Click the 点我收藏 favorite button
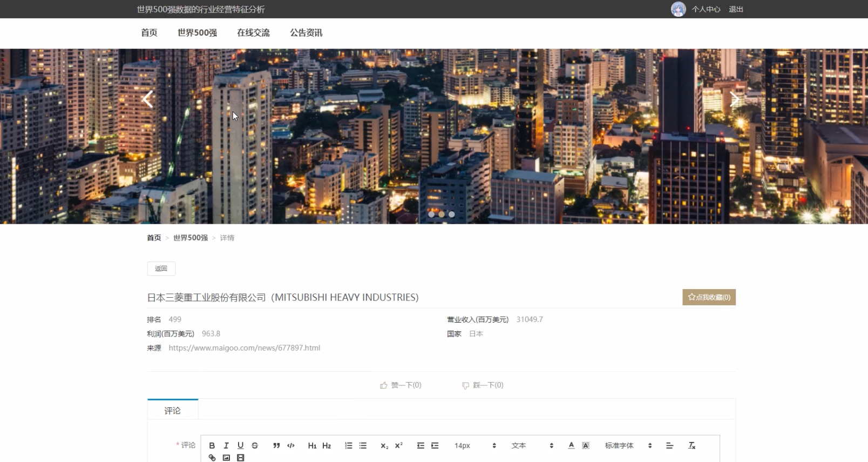 coord(709,297)
